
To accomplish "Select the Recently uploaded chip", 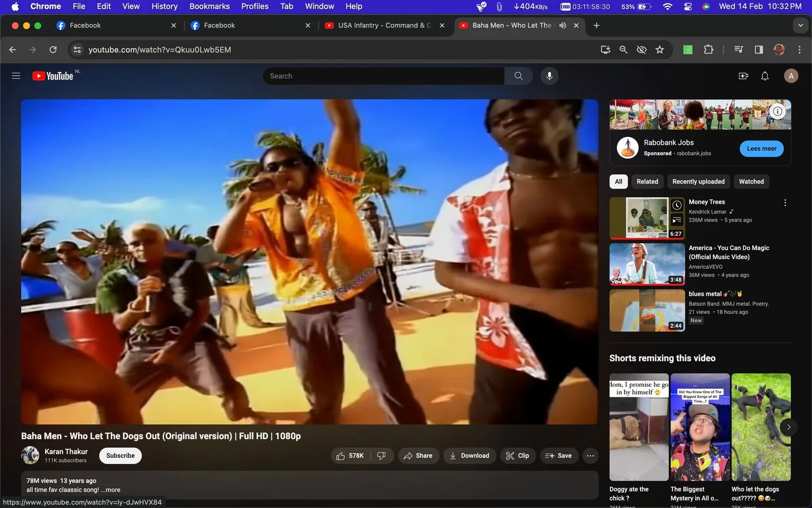I will (x=698, y=182).
